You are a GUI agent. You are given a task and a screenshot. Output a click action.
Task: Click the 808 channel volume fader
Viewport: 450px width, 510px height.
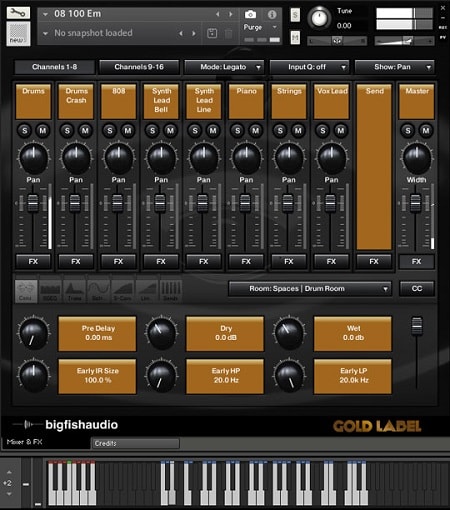(117, 203)
